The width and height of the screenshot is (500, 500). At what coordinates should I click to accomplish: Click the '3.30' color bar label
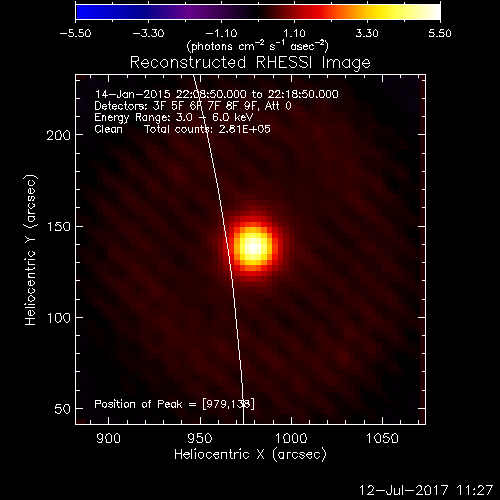pos(367,33)
